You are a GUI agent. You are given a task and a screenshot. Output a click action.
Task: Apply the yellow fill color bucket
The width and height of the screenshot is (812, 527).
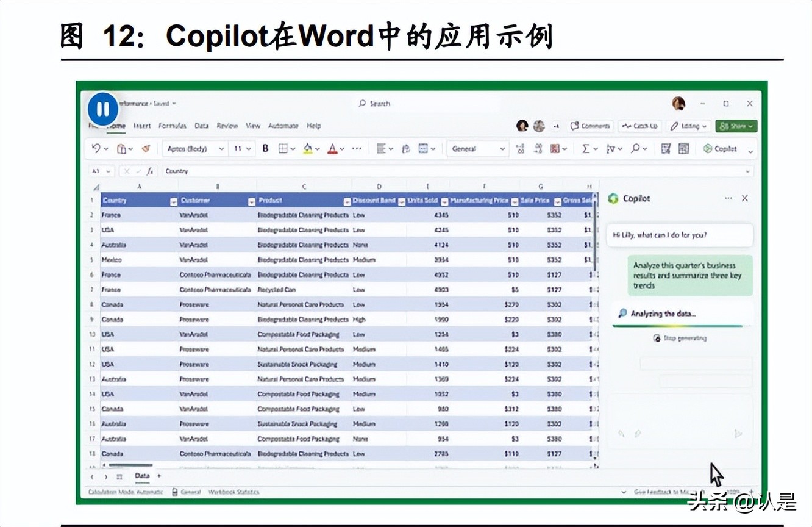(x=308, y=148)
